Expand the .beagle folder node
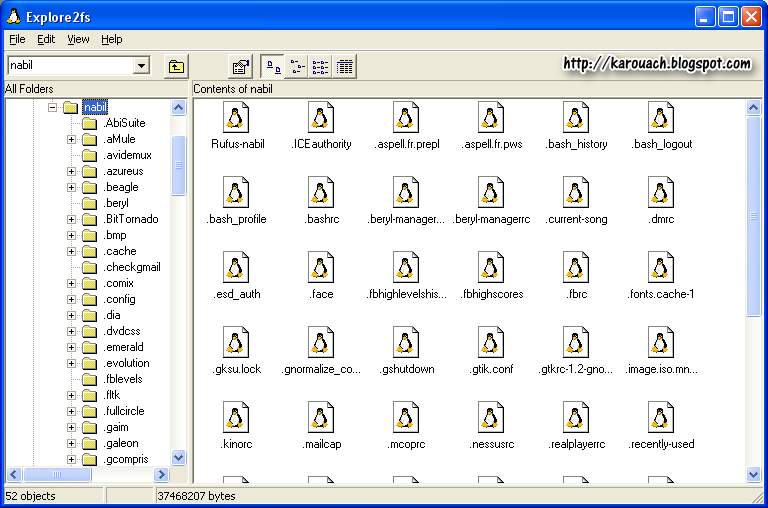 click(x=72, y=187)
